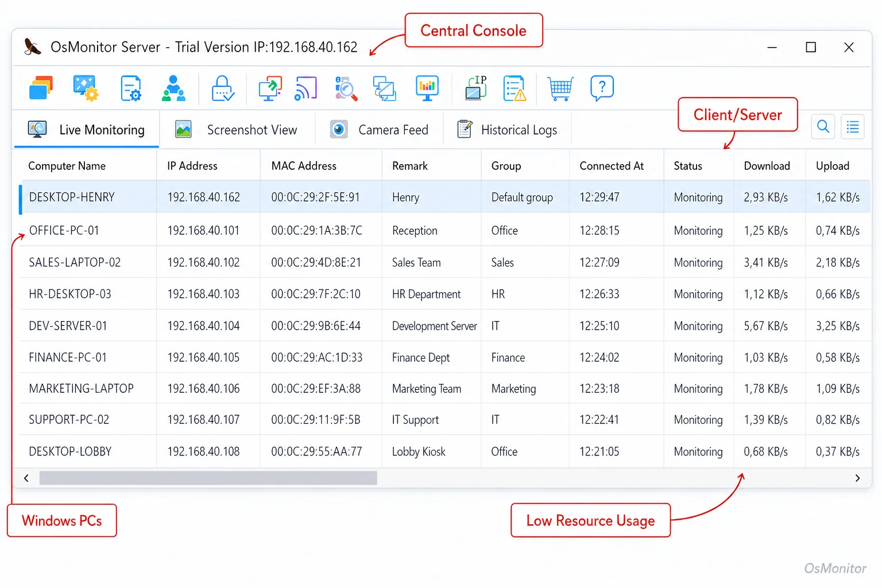Open the bar chart statistics monitor icon
The image size is (882, 588).
coord(427,88)
